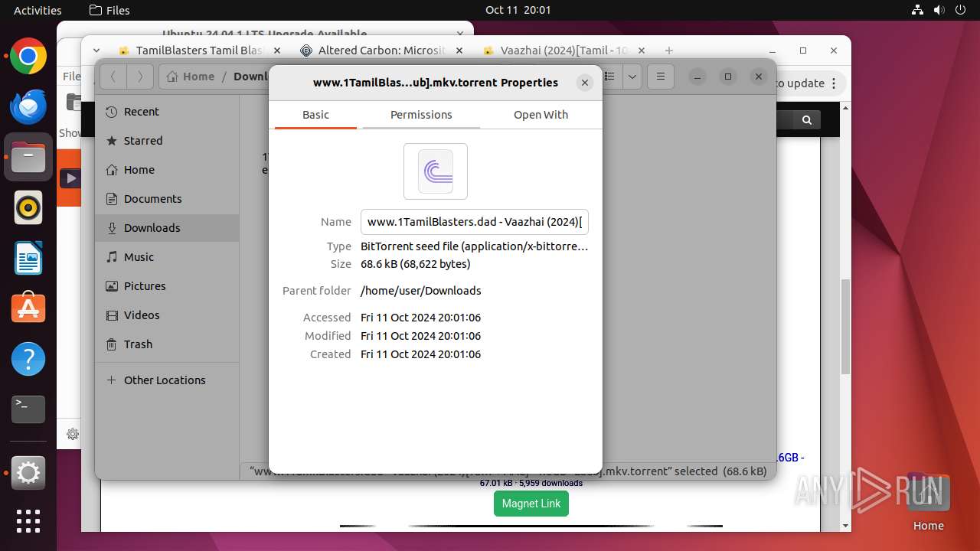Open Recent in the Files sidebar
Viewport: 980px width, 551px height.
point(167,112)
